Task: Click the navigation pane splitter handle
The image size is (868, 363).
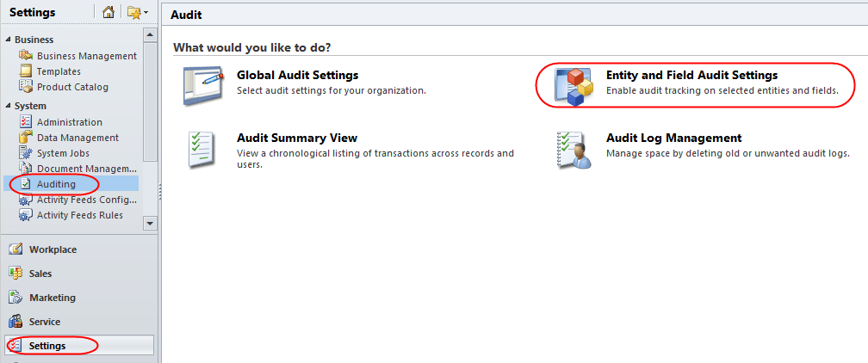Action: (x=160, y=193)
